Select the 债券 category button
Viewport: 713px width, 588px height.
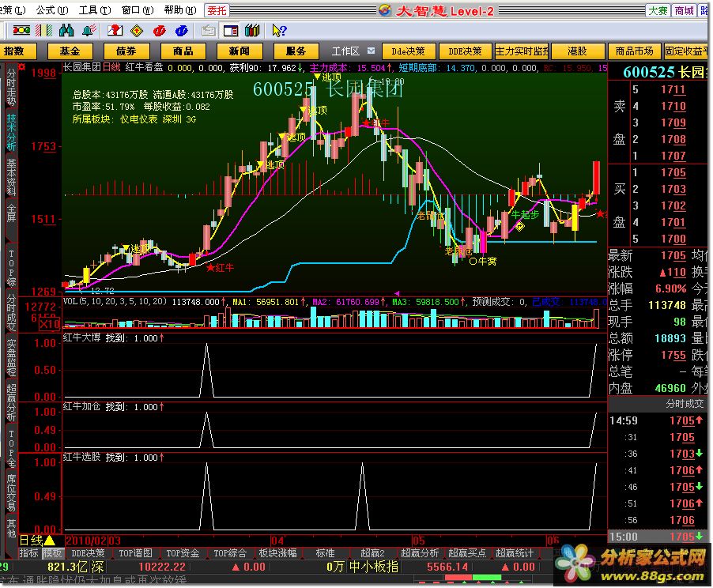click(126, 51)
